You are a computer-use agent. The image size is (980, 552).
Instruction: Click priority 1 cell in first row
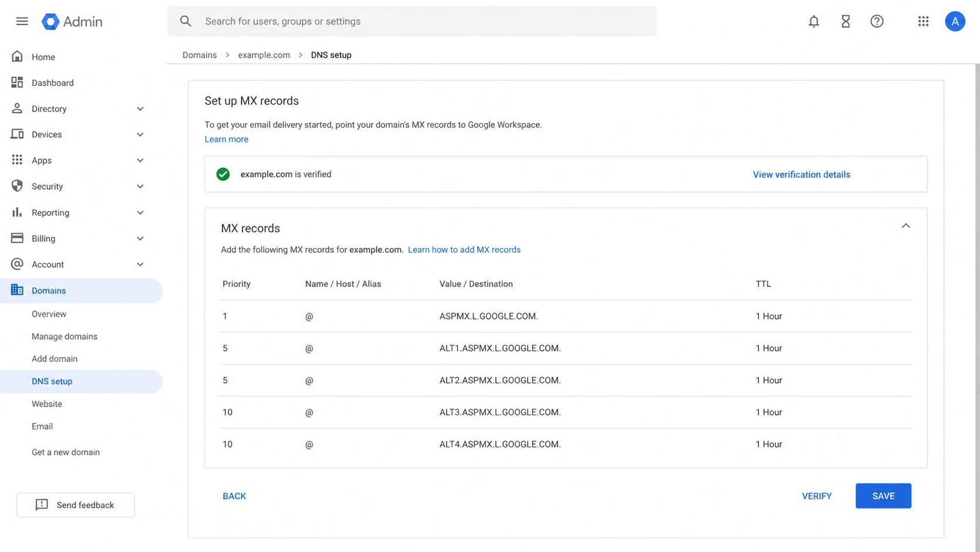click(224, 316)
